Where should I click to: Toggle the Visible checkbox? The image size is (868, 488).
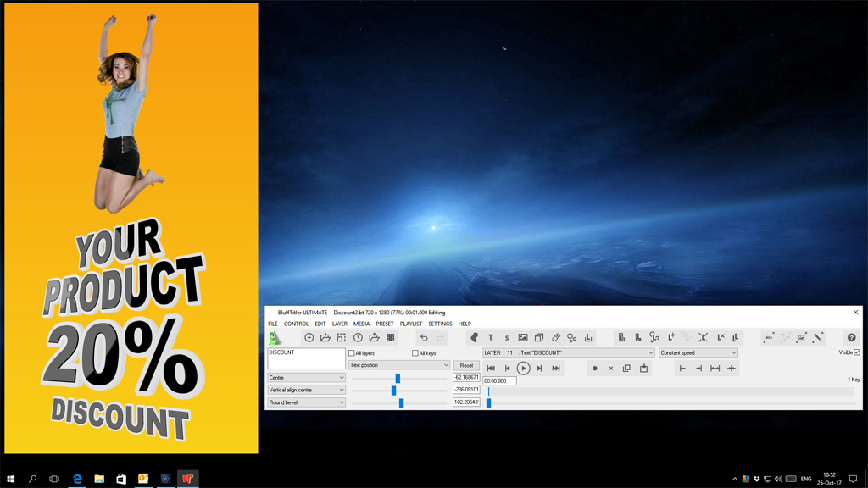point(857,352)
